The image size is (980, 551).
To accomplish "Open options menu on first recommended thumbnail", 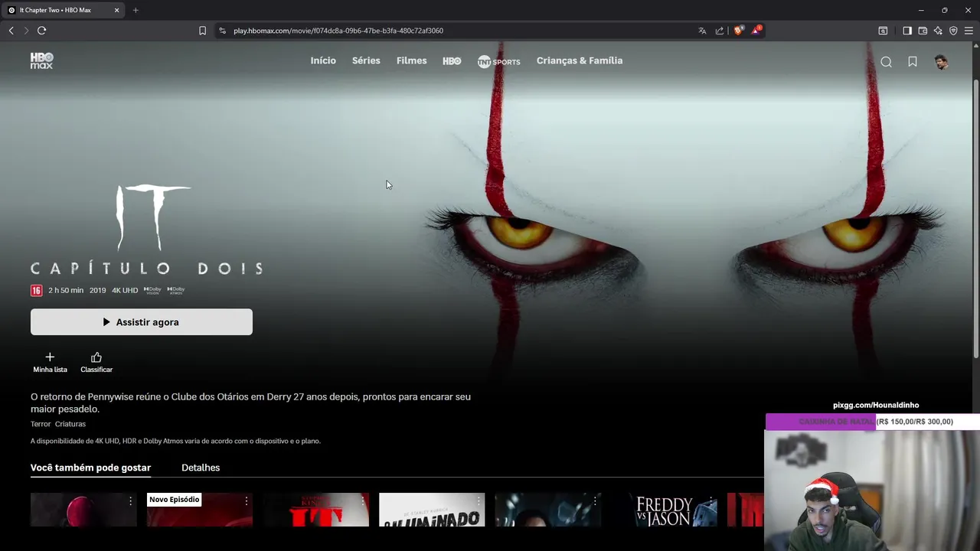I will tap(130, 501).
